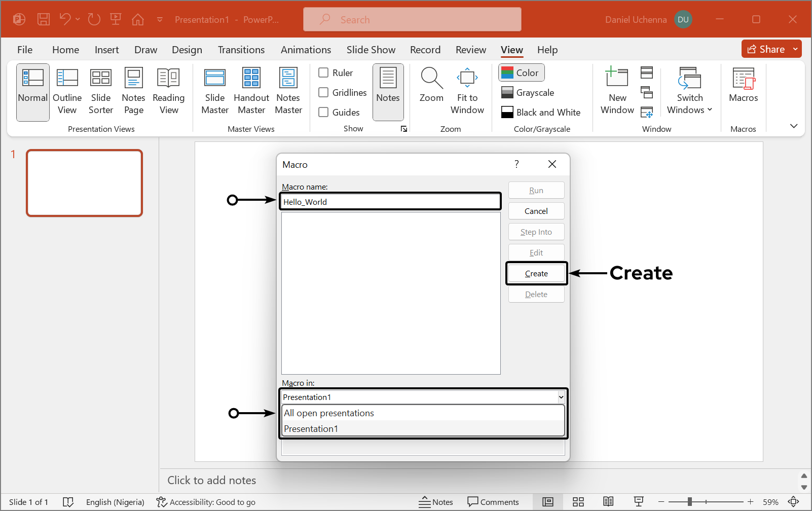Image resolution: width=812 pixels, height=511 pixels.
Task: Adjust the zoom slider in status bar
Action: point(689,502)
